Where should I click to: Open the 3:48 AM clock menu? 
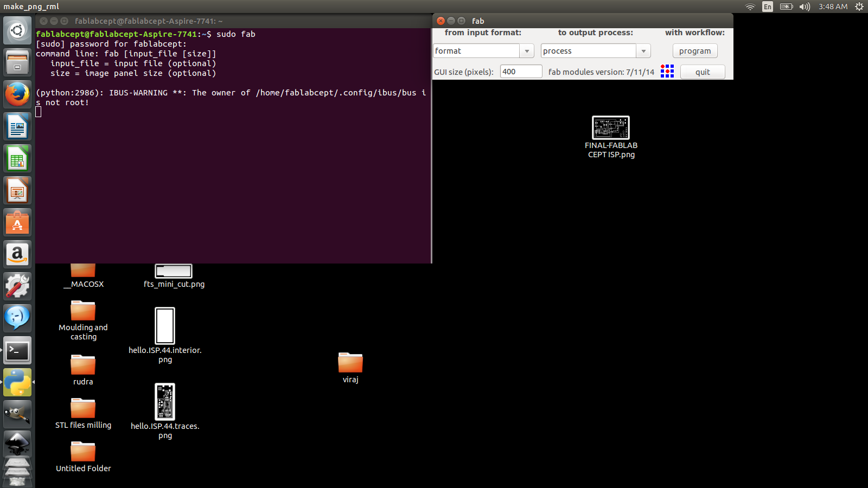[833, 7]
